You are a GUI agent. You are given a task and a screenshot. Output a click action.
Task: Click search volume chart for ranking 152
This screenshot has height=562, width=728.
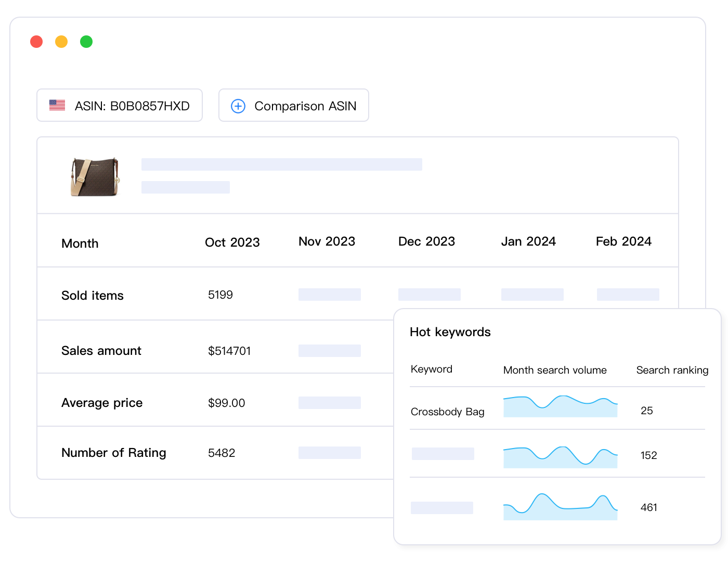pos(560,457)
